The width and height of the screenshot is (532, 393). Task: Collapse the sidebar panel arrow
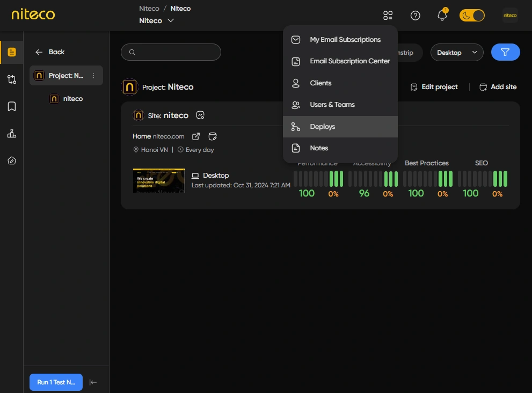pos(93,382)
